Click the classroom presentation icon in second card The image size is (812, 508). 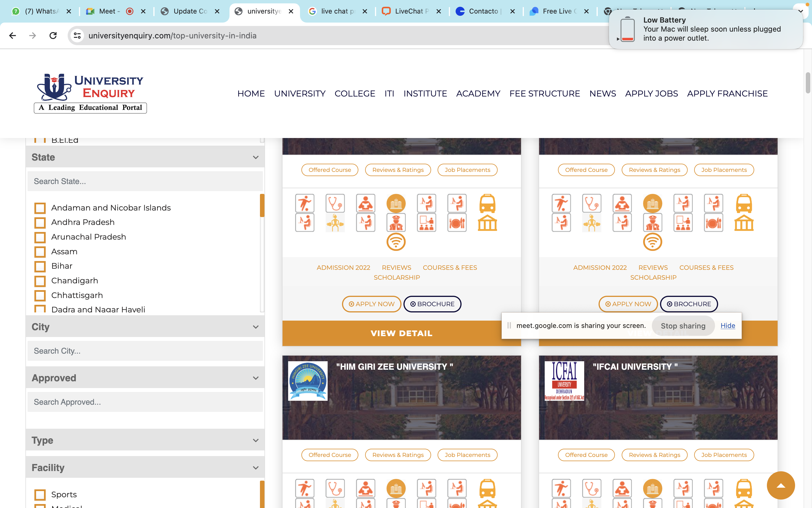tap(683, 222)
